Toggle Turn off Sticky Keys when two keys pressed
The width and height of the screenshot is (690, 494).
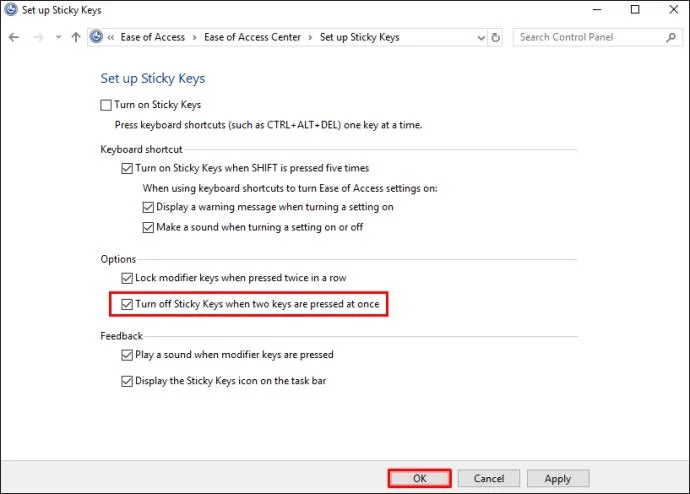[x=127, y=304]
